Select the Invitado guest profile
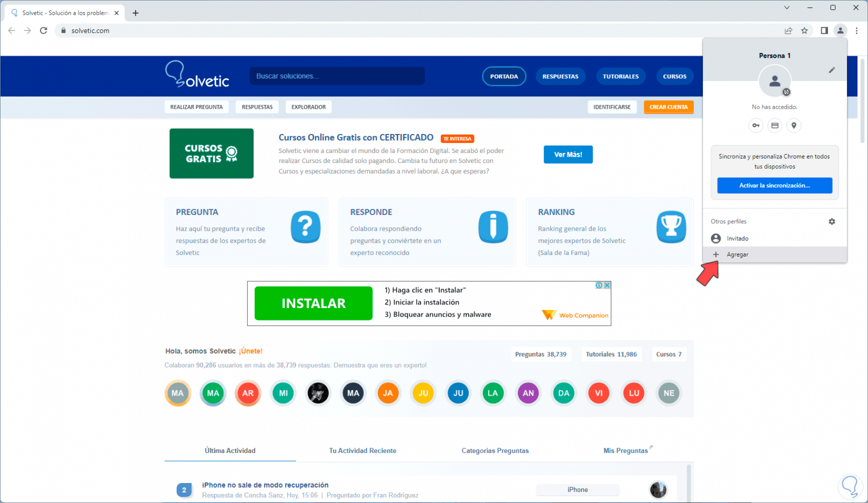This screenshot has width=868, height=503. coord(775,239)
